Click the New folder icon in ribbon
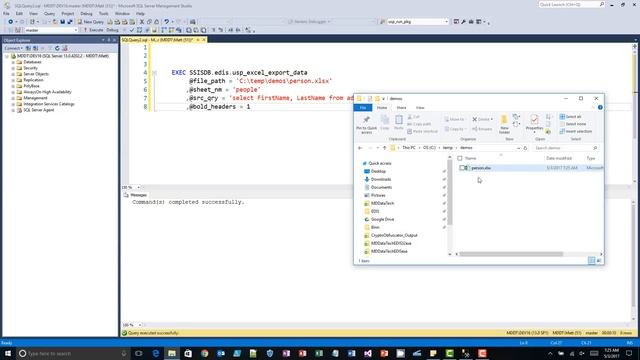640x360 pixels. pos(504,124)
